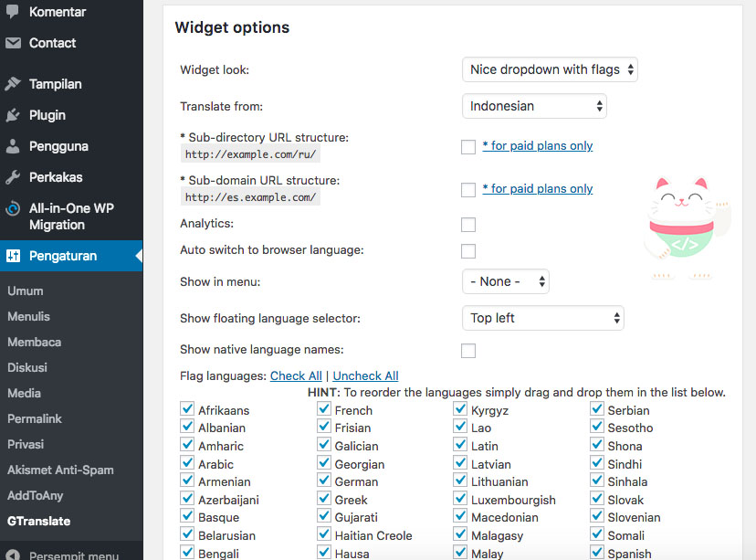Toggle Auto switch to browser language
This screenshot has width=756, height=560.
(468, 251)
